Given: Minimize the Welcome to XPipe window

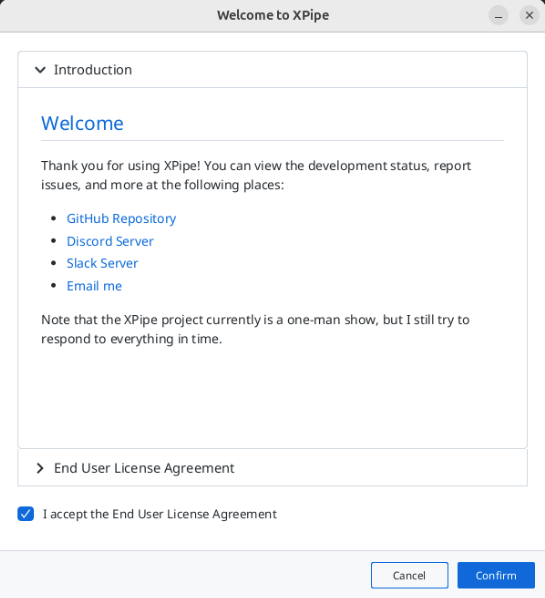Looking at the screenshot, I should click(498, 16).
